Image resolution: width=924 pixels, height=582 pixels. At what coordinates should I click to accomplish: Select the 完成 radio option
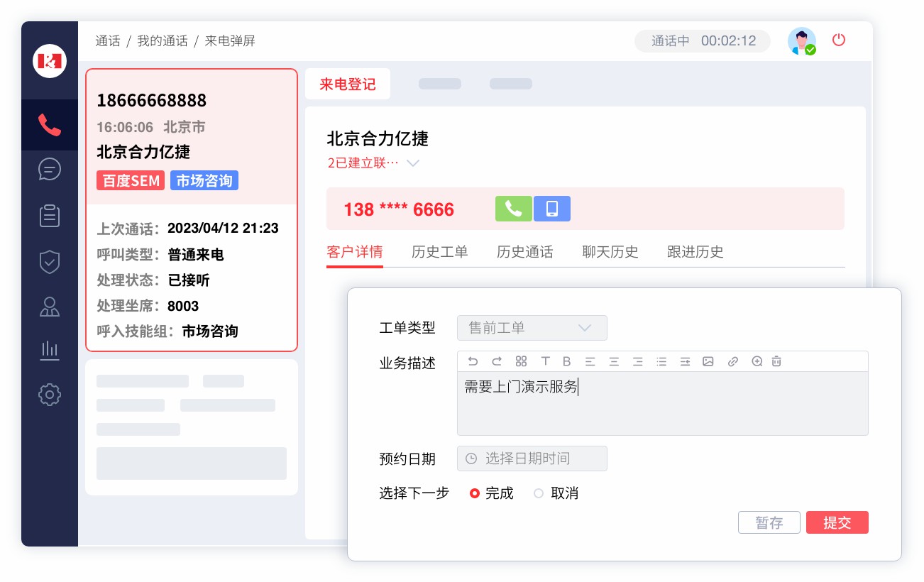click(x=475, y=493)
